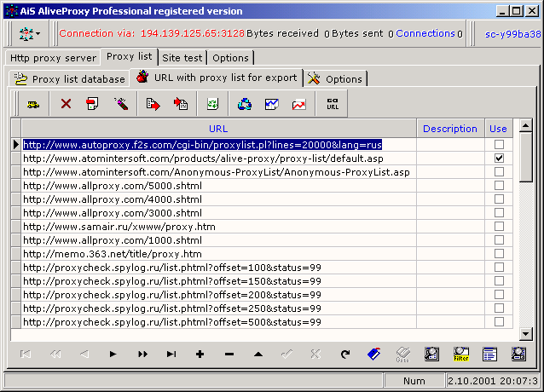Check Use for memo.363.net row
Screen dimensions: 544x392
pyautogui.click(x=499, y=254)
